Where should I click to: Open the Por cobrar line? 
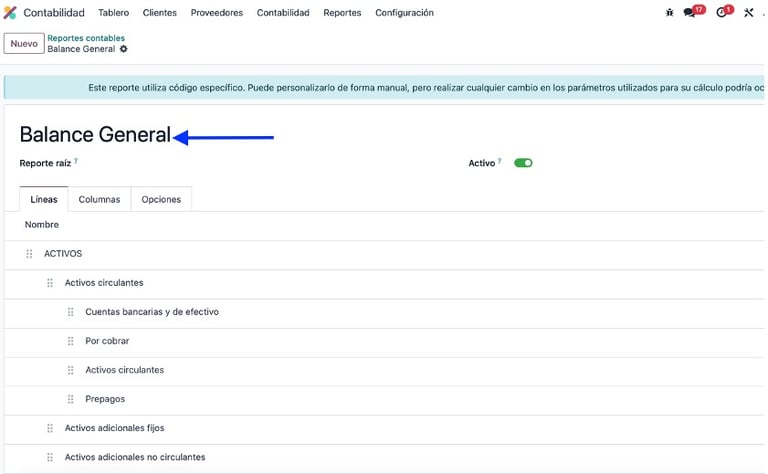click(x=107, y=341)
